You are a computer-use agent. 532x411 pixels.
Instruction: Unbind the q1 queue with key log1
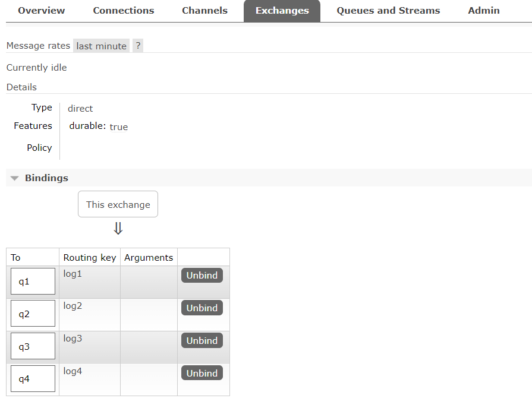202,276
